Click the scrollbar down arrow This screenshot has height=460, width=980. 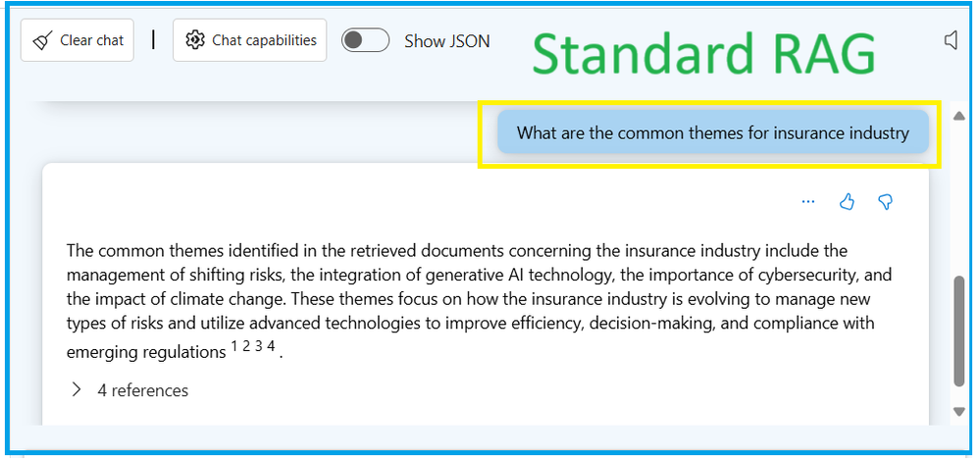point(959,411)
